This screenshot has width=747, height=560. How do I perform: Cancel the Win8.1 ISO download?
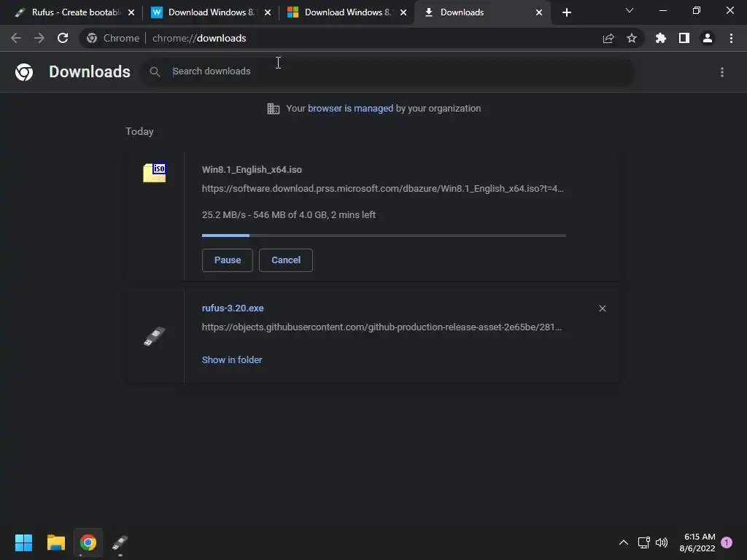click(x=286, y=260)
